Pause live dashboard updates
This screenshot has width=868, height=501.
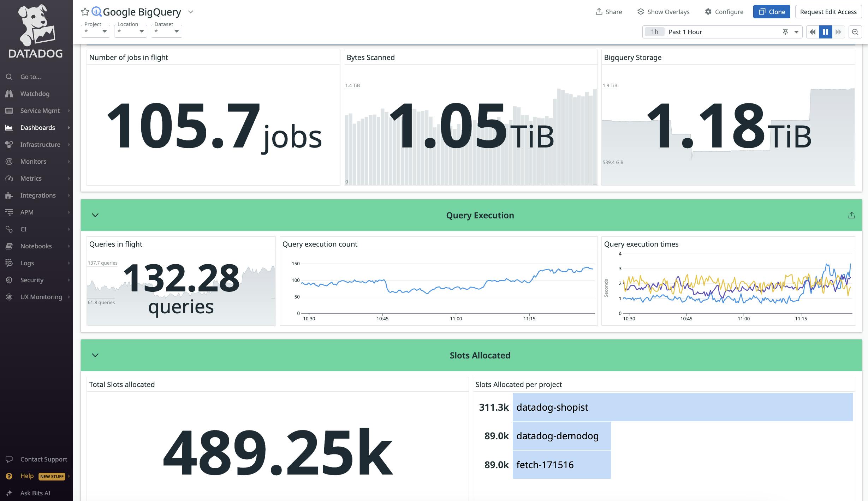(825, 32)
